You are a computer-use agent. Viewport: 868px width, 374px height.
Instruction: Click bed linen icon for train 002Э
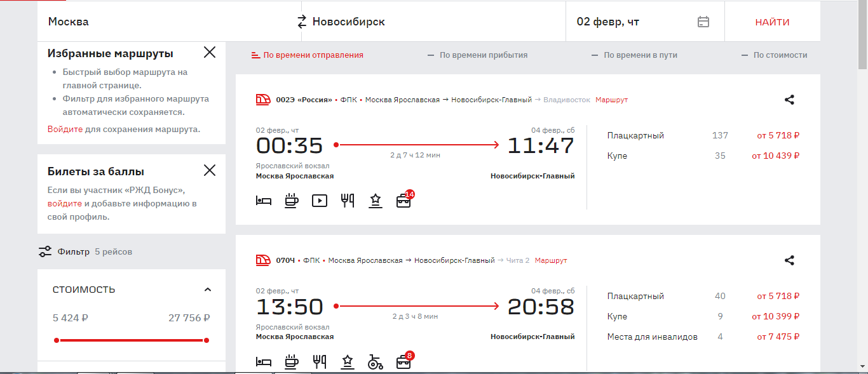[x=264, y=201]
